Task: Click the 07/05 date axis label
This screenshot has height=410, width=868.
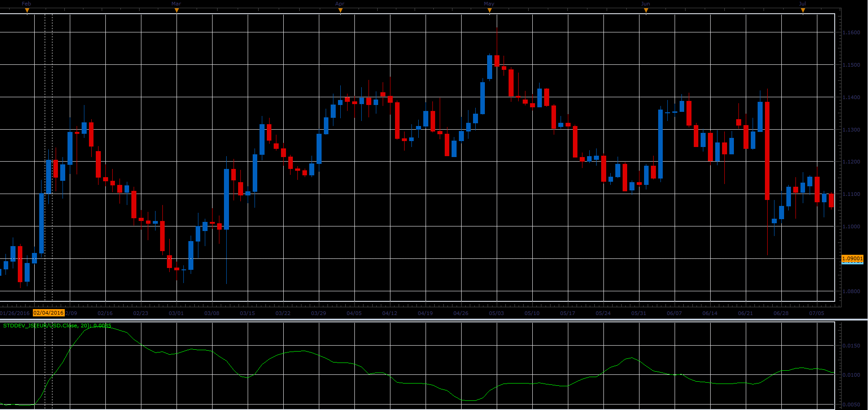Action: (x=816, y=313)
